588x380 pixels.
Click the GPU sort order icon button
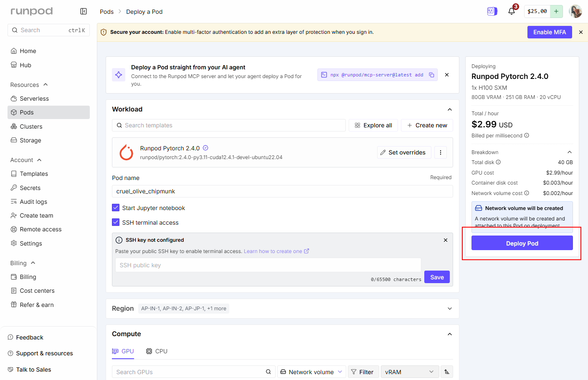pos(447,372)
